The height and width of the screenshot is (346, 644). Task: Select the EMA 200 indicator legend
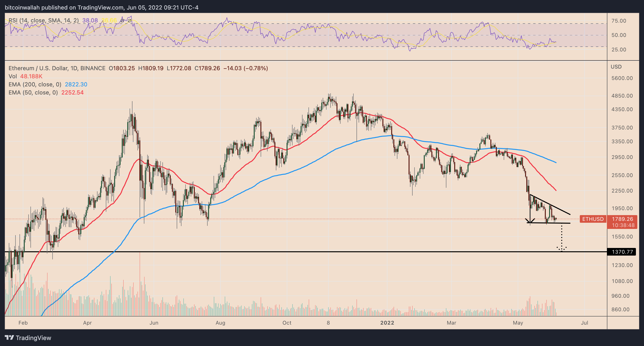35,84
